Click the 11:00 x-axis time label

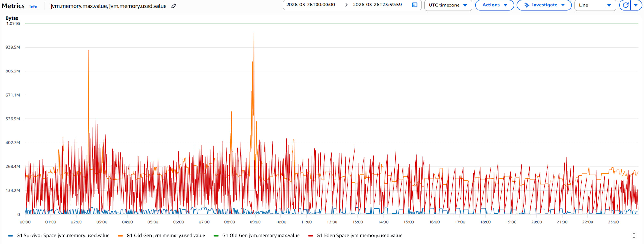tap(307, 222)
